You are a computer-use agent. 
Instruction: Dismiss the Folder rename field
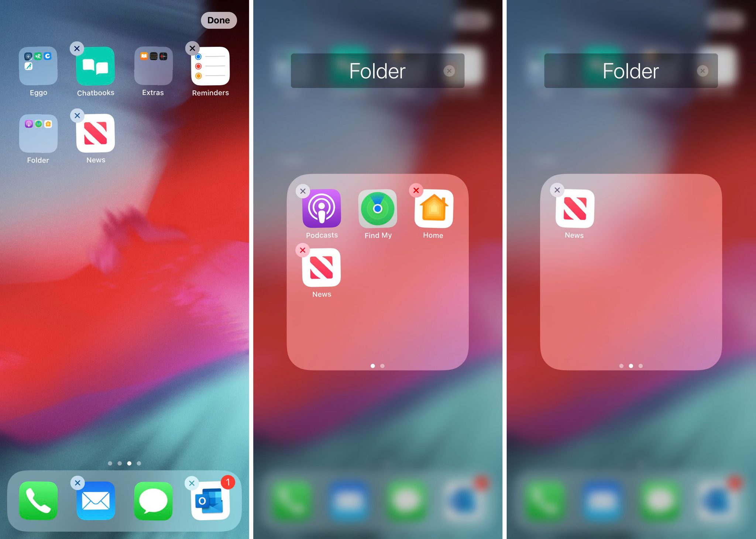point(449,70)
